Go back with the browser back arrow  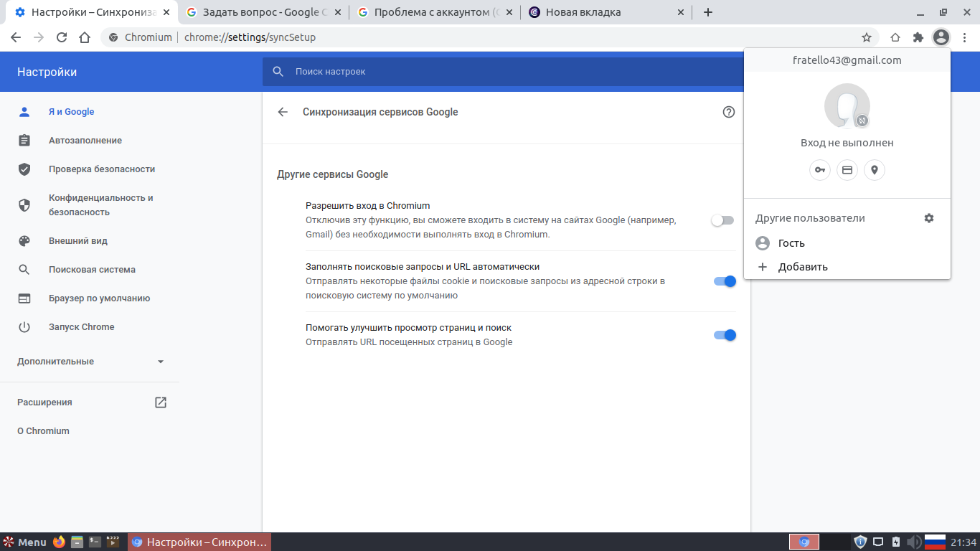(16, 37)
